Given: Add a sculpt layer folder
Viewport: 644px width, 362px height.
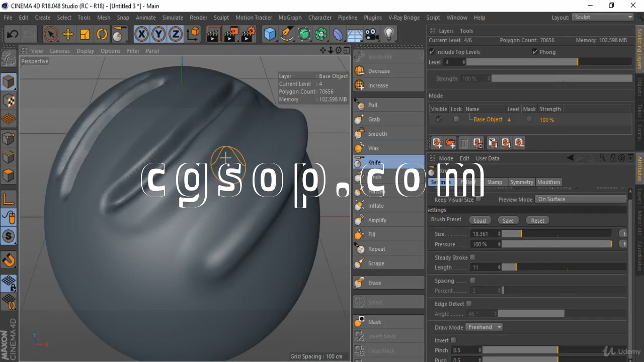Looking at the screenshot, I should click(x=450, y=143).
